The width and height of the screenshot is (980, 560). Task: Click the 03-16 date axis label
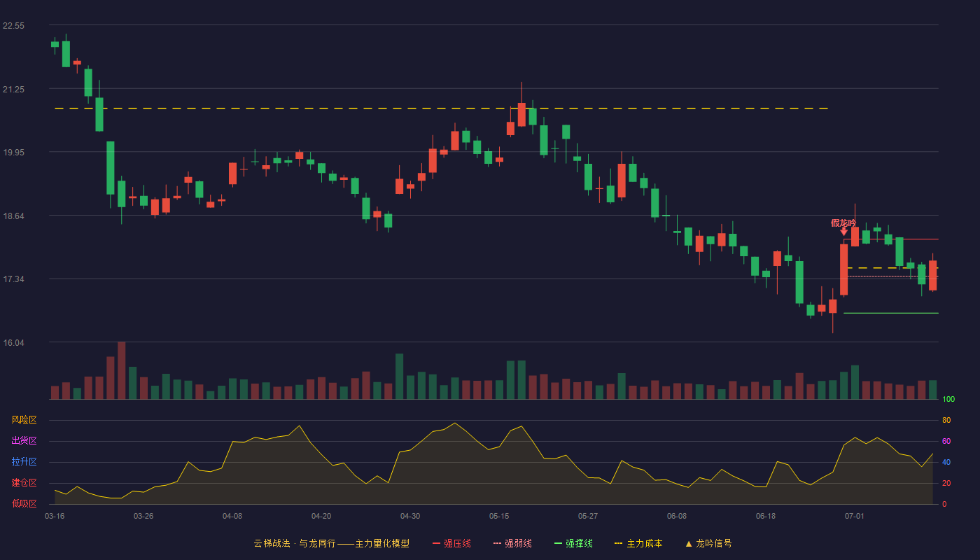(55, 516)
